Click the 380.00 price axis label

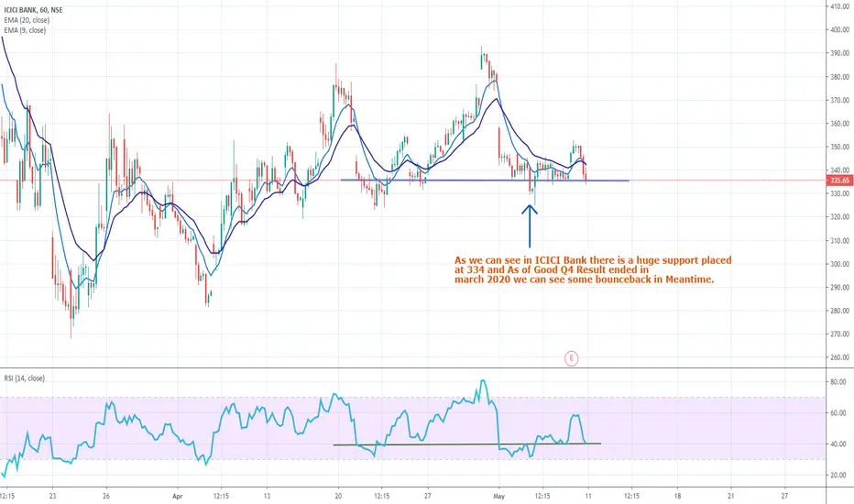click(839, 77)
